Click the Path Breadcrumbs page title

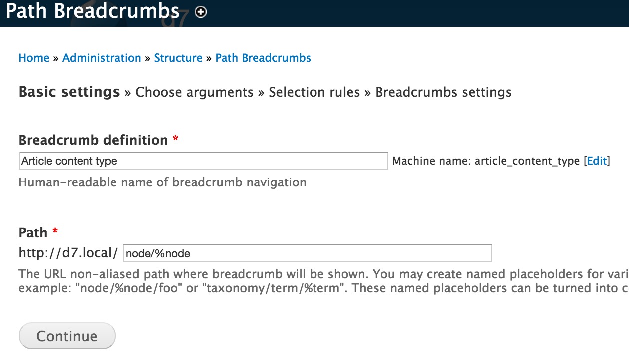(93, 11)
